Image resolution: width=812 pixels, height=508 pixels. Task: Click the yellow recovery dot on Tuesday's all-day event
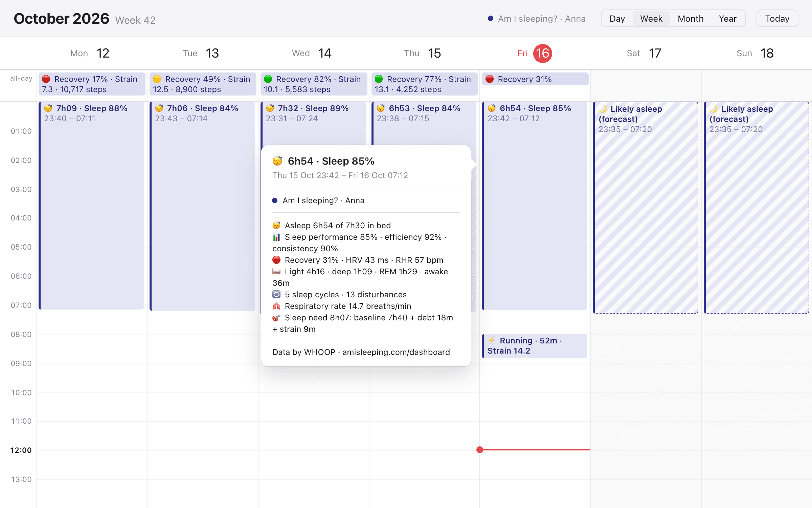point(157,79)
